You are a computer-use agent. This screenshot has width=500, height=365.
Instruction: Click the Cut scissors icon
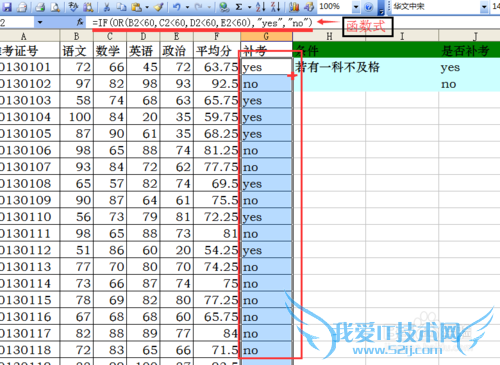click(x=107, y=7)
